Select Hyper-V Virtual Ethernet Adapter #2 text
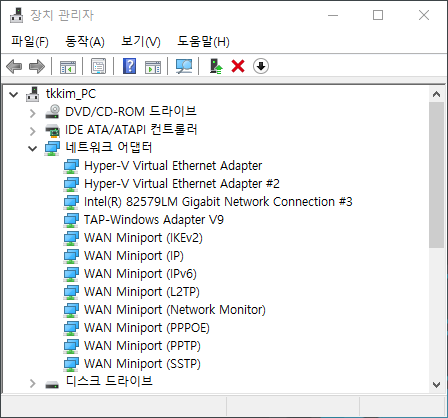 [182, 184]
